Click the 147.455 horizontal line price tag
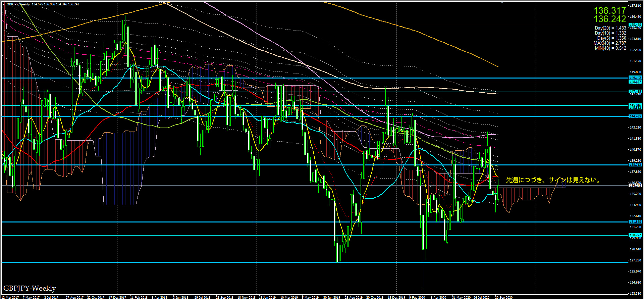The image size is (644, 299). [636, 92]
